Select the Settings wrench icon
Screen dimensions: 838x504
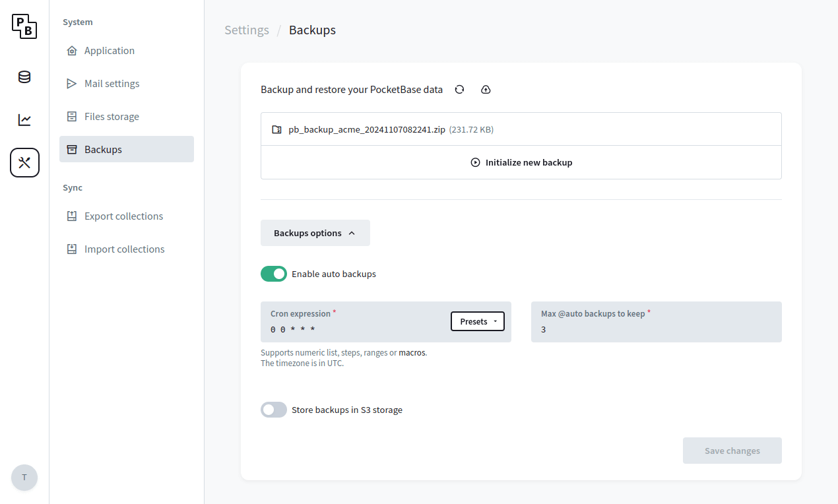pyautogui.click(x=24, y=162)
